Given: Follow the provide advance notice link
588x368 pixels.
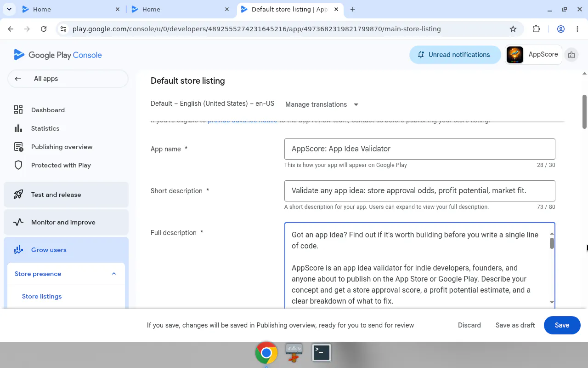Looking at the screenshot, I should point(243,121).
